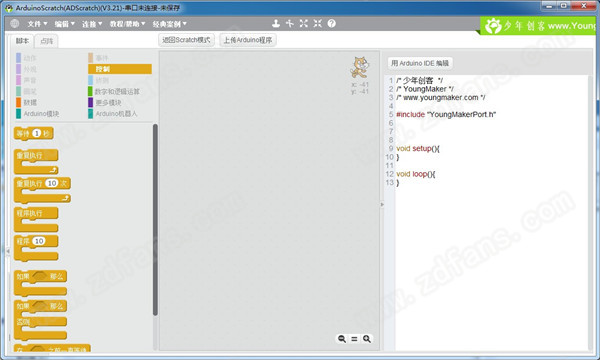Image resolution: width=600 pixels, height=360 pixels.
Task: Click the shrink sprite inward-arrows icon
Action: click(318, 24)
